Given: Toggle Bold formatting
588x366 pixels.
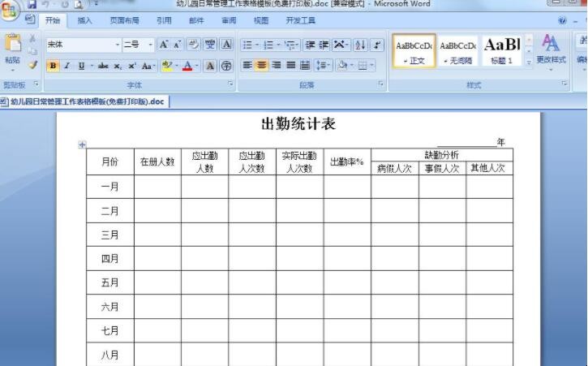Looking at the screenshot, I should click(x=53, y=66).
